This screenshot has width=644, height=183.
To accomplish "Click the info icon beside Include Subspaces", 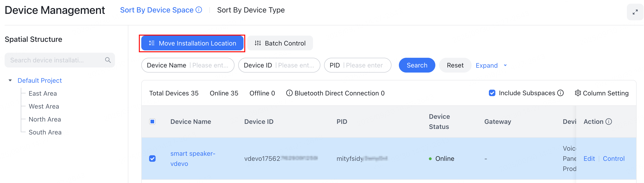I will [560, 93].
